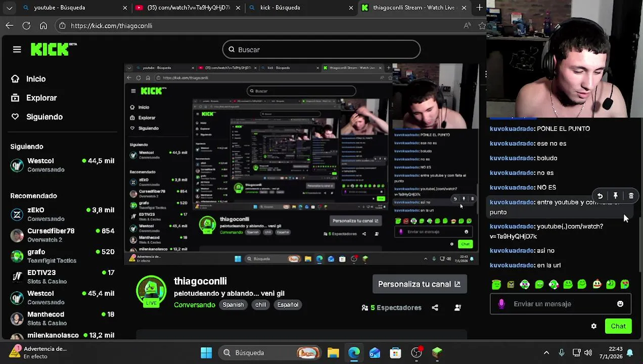
Task: Click the Personaliza tu canal button
Action: pyautogui.click(x=420, y=284)
